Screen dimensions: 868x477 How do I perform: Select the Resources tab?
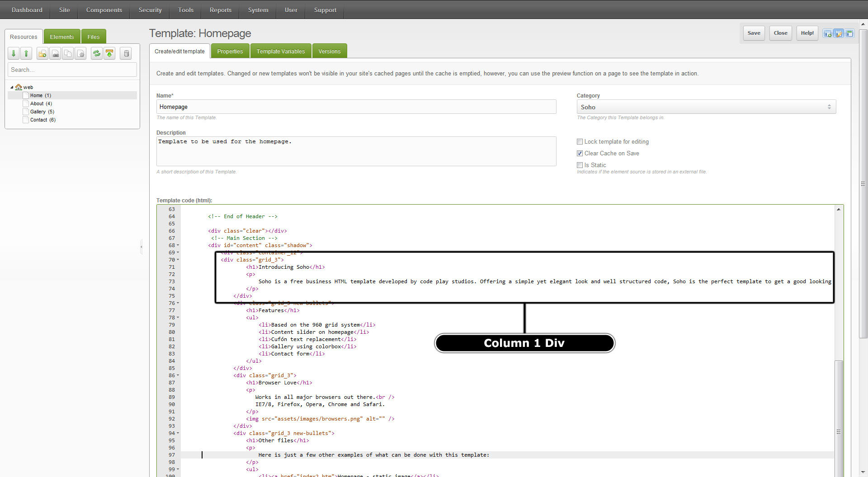pos(24,37)
